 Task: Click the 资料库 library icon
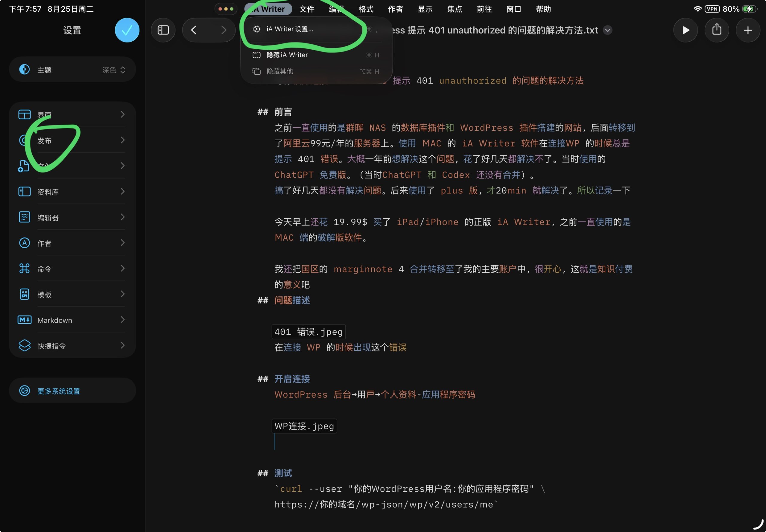[x=24, y=191]
